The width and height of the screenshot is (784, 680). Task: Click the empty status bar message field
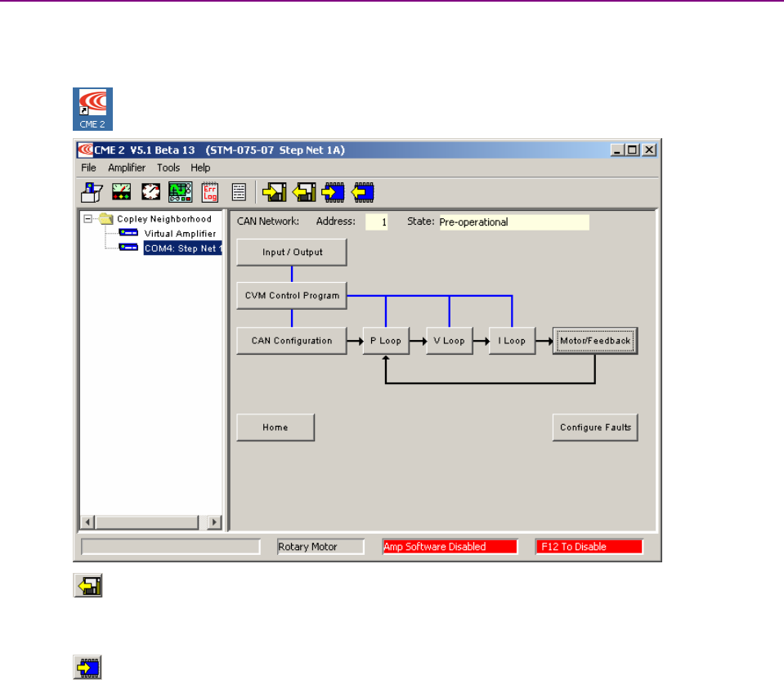(171, 547)
